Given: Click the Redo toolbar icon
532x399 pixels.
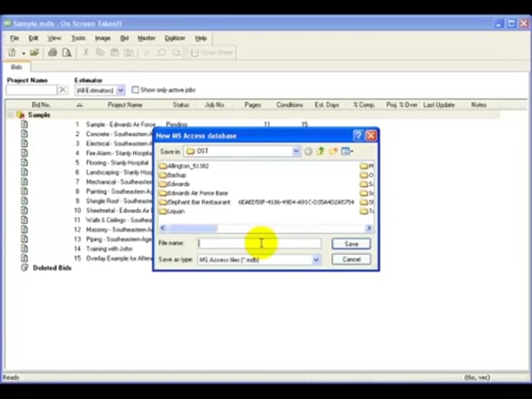Looking at the screenshot, I should [x=177, y=53].
